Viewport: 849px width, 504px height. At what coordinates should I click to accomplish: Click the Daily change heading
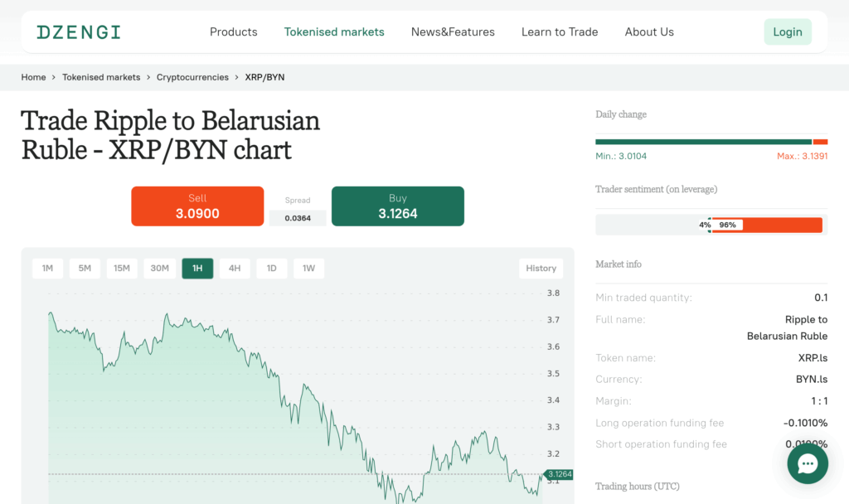pyautogui.click(x=621, y=114)
